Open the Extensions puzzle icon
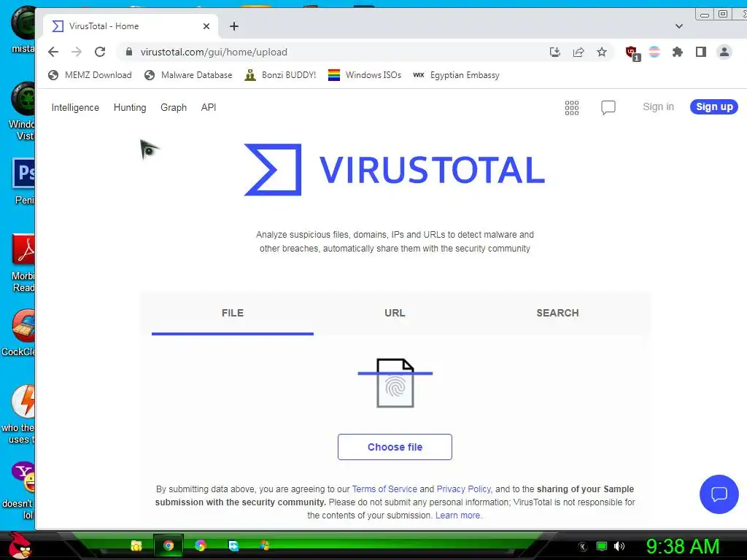The image size is (747, 560). [678, 52]
